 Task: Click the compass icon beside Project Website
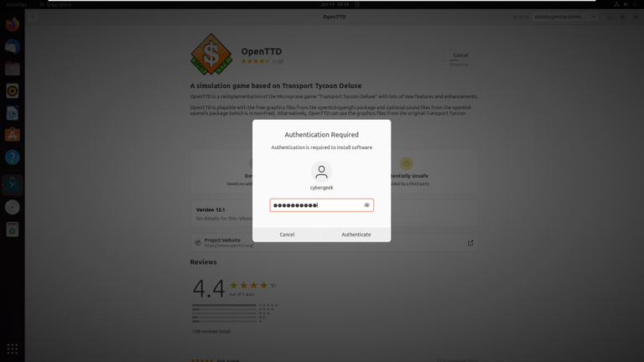(198, 243)
